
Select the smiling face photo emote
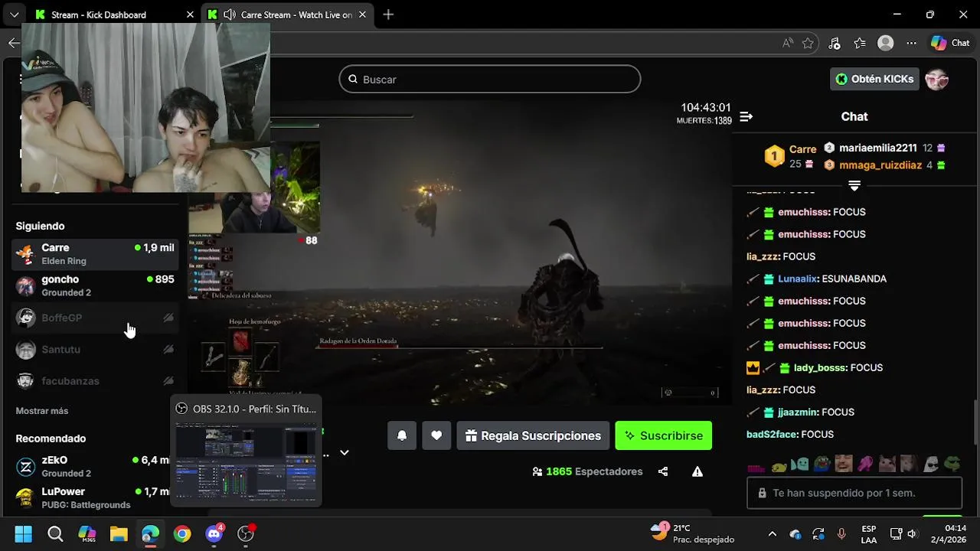point(843,464)
